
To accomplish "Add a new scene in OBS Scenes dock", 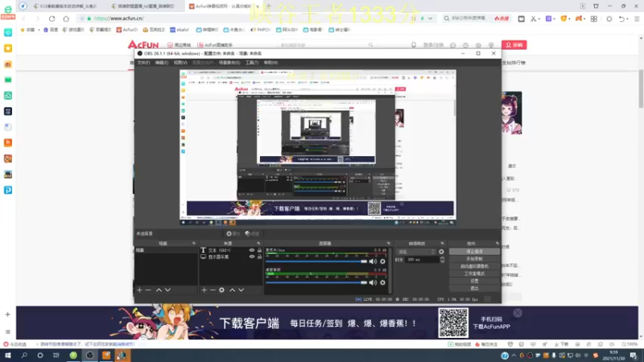I will [139, 290].
